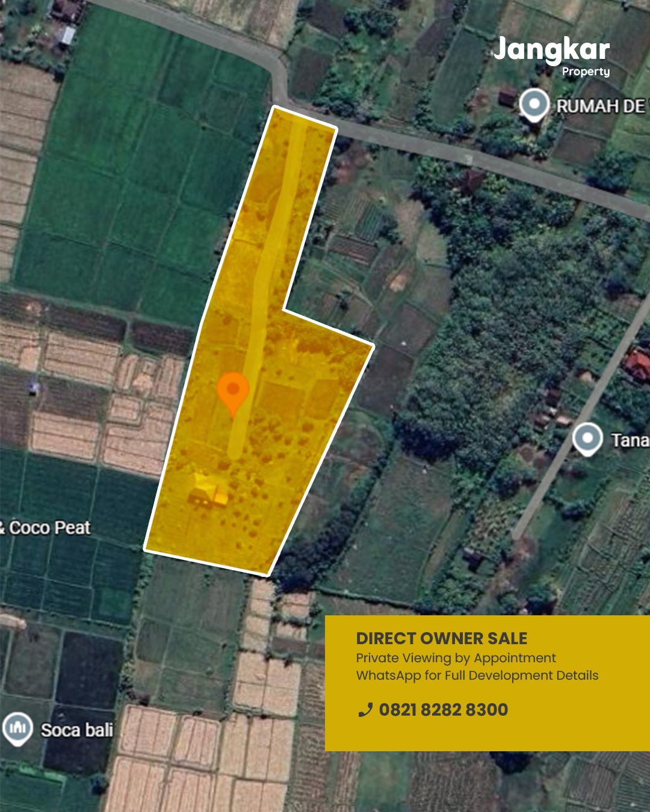Click the 'Property' text under the logo
The width and height of the screenshot is (650, 812).
[586, 72]
